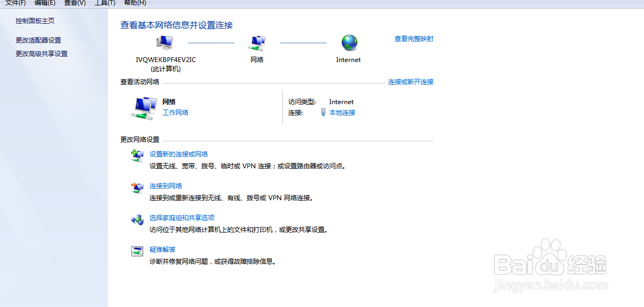Image resolution: width=644 pixels, height=307 pixels.
Task: Click 疑难解答 link
Action: tap(162, 250)
